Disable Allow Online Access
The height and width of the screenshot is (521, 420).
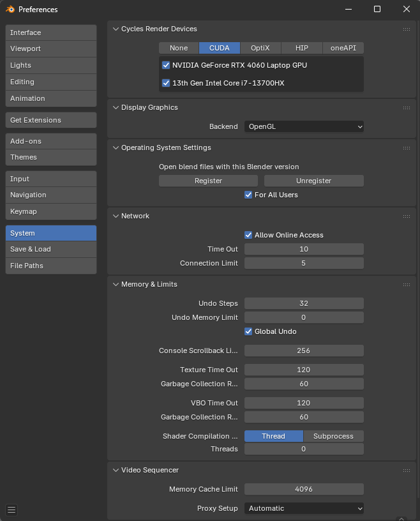[248, 235]
